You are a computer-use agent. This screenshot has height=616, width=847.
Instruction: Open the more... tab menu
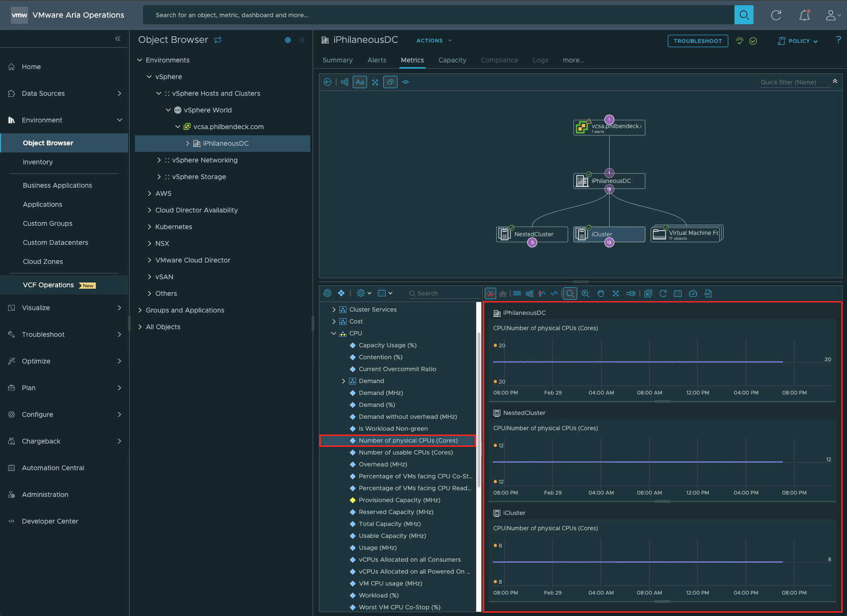tap(573, 60)
